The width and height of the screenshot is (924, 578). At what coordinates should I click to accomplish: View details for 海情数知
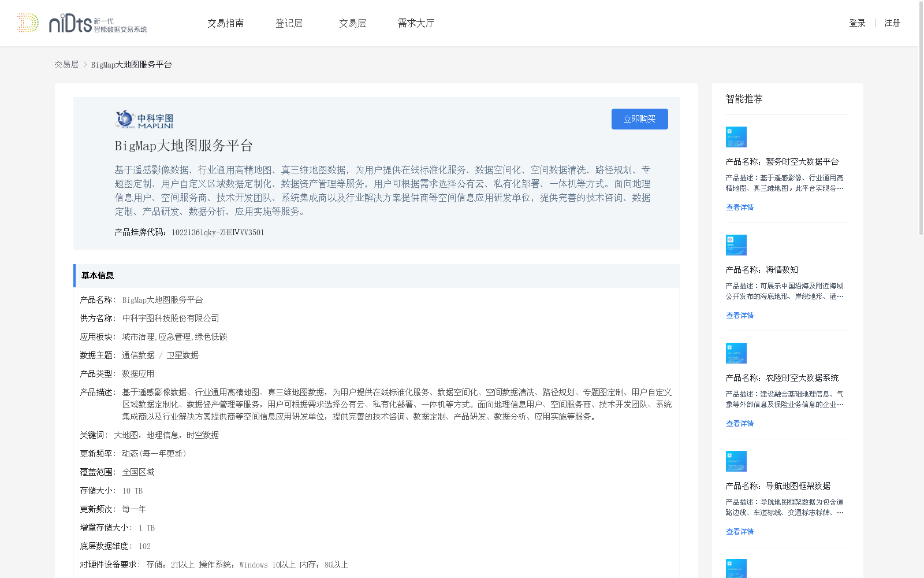point(740,316)
